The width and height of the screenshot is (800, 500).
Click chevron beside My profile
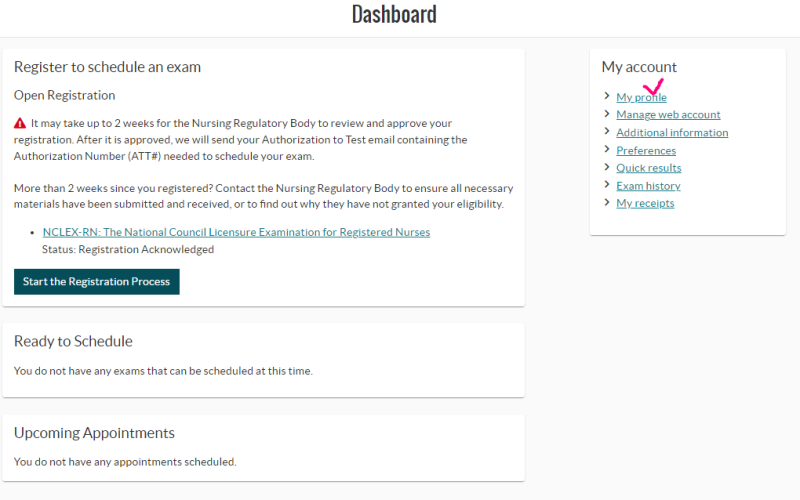607,95
